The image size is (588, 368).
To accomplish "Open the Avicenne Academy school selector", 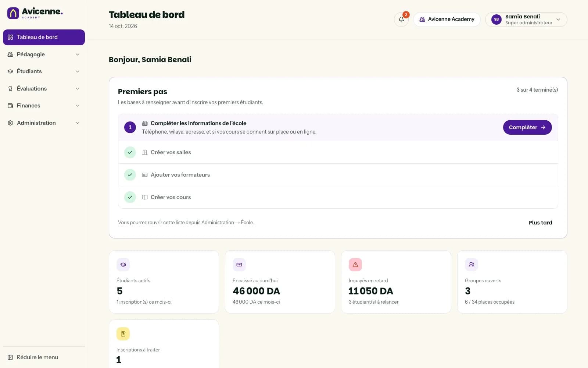I will (x=447, y=20).
